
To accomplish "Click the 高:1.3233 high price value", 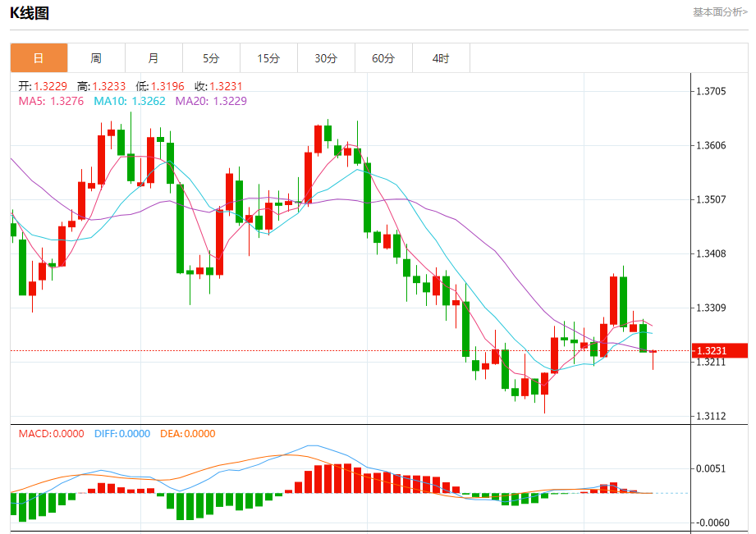I will click(x=101, y=86).
